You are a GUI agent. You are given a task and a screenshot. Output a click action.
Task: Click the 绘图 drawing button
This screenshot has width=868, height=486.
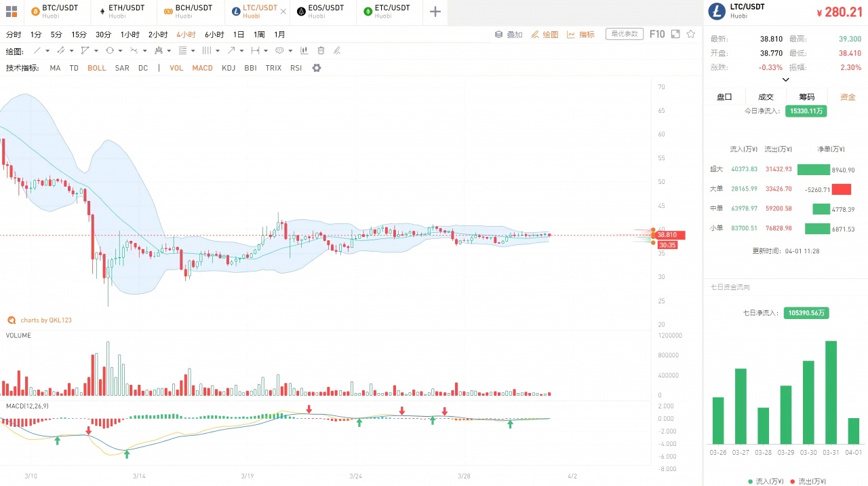pos(545,34)
